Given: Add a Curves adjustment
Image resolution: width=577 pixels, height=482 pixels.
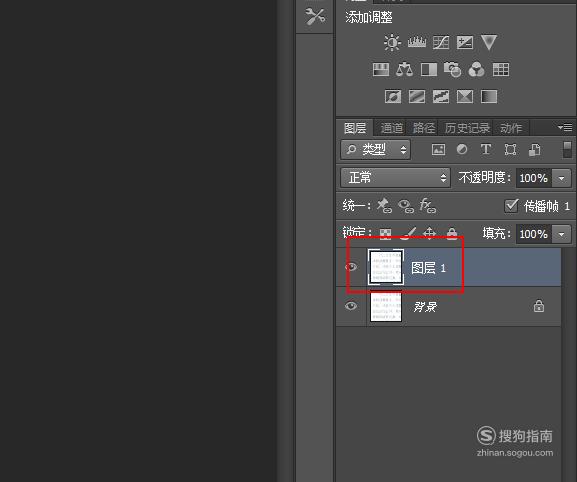Looking at the screenshot, I should (x=441, y=42).
